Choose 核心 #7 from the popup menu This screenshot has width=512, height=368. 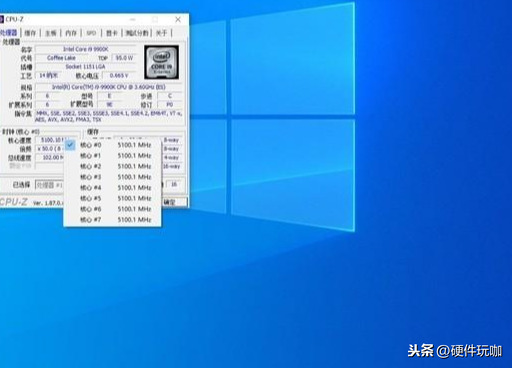pos(113,220)
